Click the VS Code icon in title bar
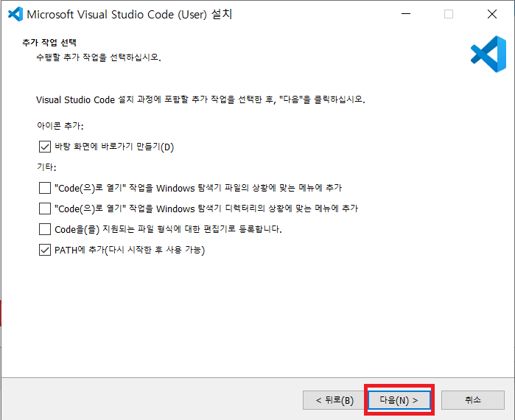This screenshot has width=515, height=420. (15, 14)
